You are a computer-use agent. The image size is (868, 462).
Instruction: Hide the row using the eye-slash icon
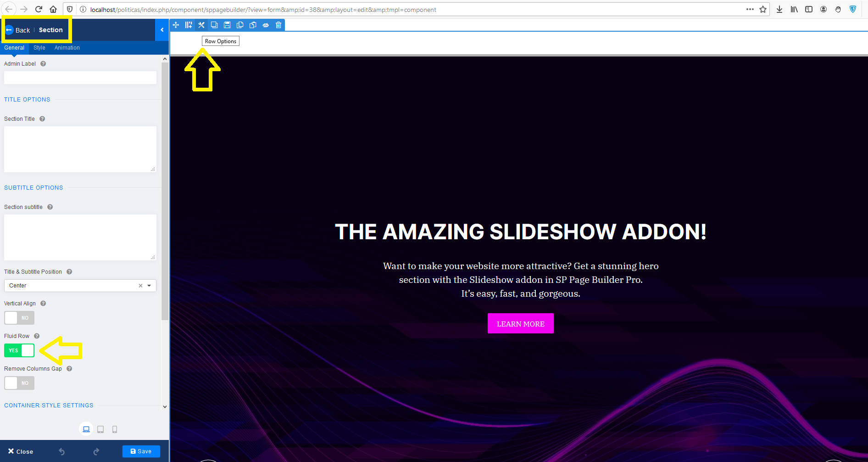(x=266, y=25)
